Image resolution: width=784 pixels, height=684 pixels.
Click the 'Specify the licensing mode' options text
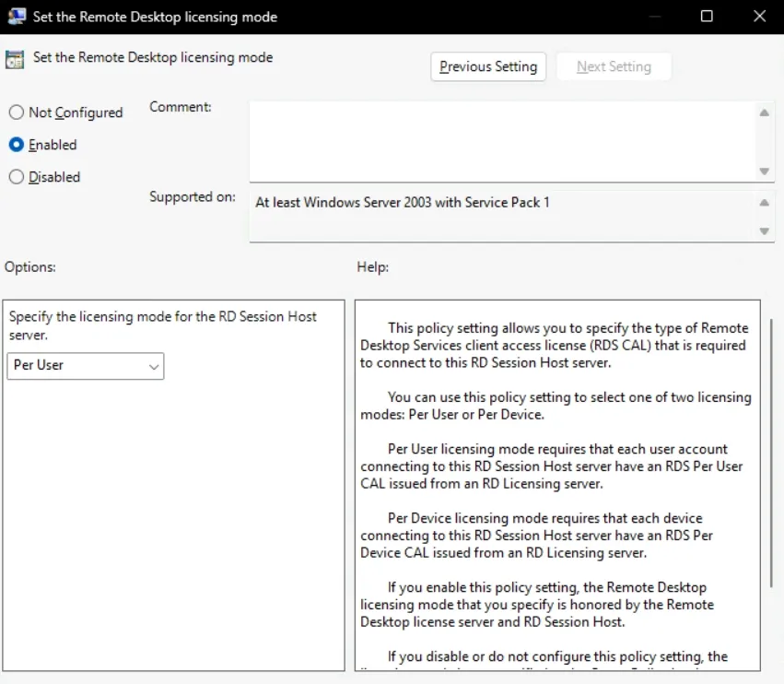pos(163,325)
